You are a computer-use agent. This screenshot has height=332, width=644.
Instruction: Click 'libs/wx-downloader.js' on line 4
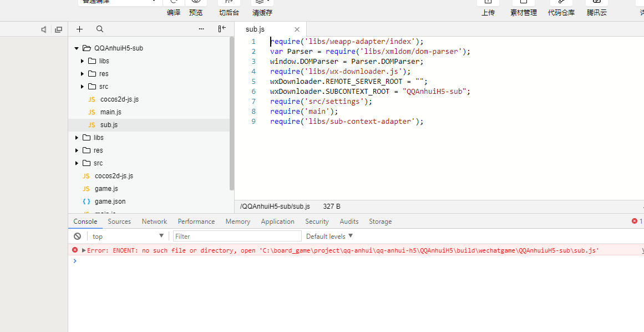[x=355, y=71]
